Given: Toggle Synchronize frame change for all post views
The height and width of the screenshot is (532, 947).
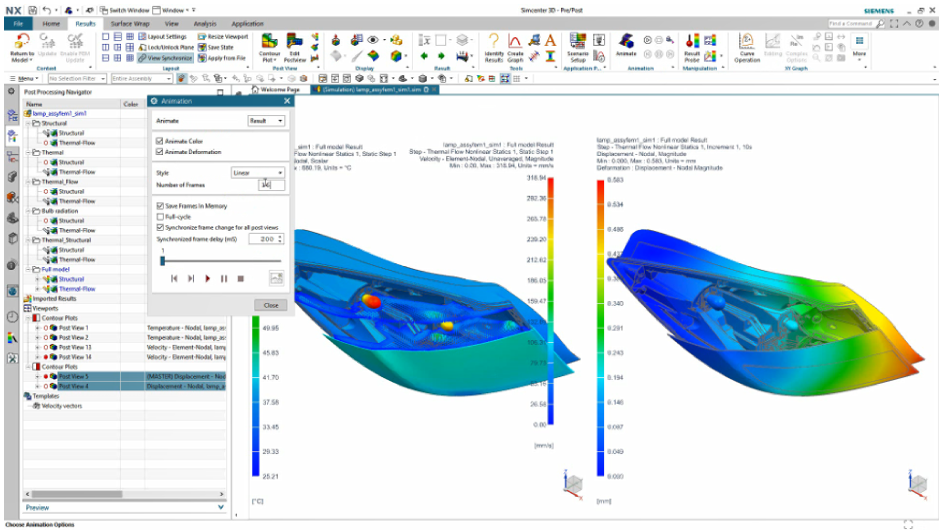Looking at the screenshot, I should click(160, 228).
